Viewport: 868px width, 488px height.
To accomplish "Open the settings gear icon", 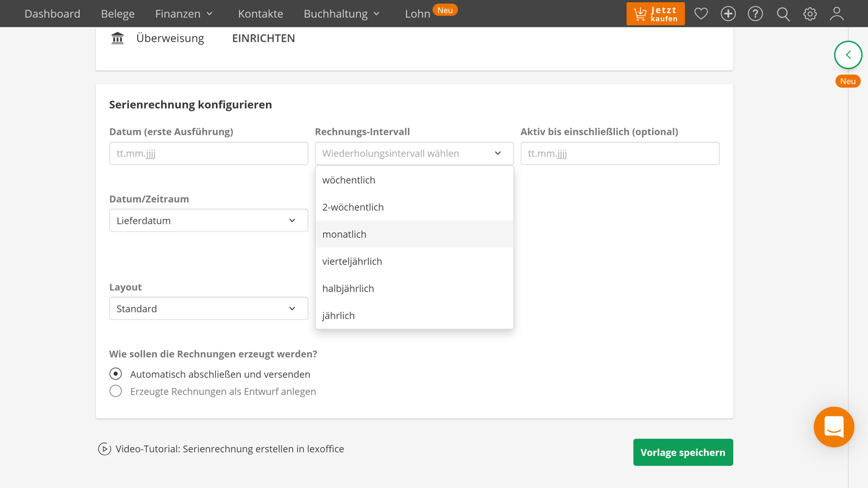I will click(810, 14).
